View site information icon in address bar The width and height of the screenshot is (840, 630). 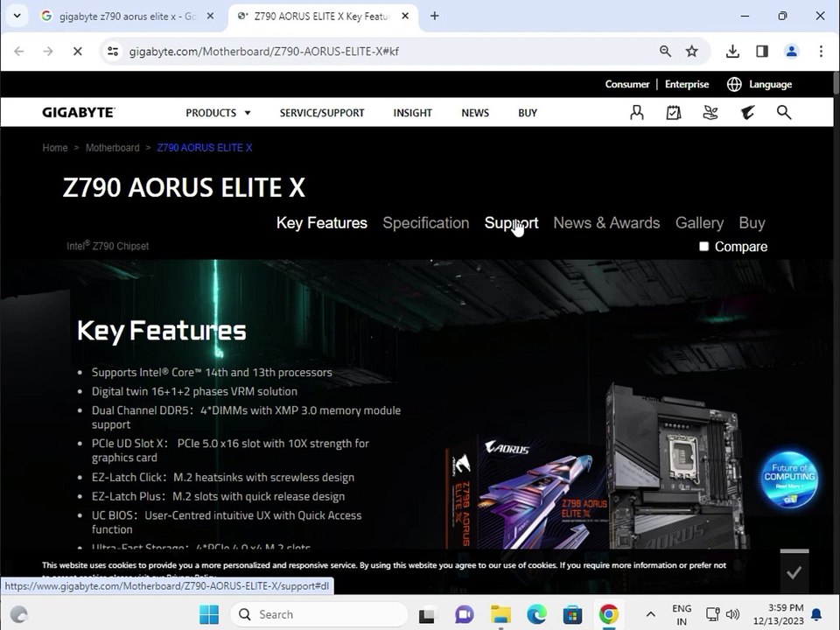coord(113,51)
